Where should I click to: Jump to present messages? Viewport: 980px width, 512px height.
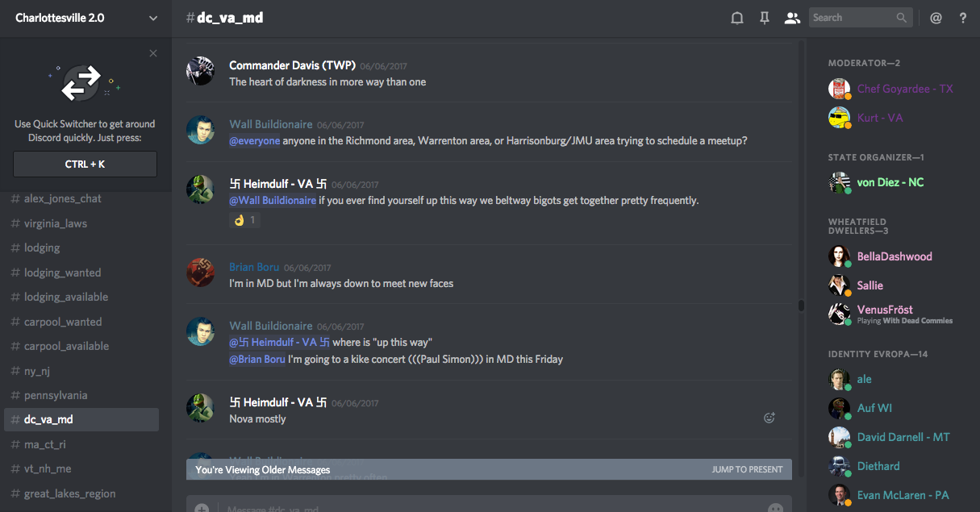(x=747, y=469)
